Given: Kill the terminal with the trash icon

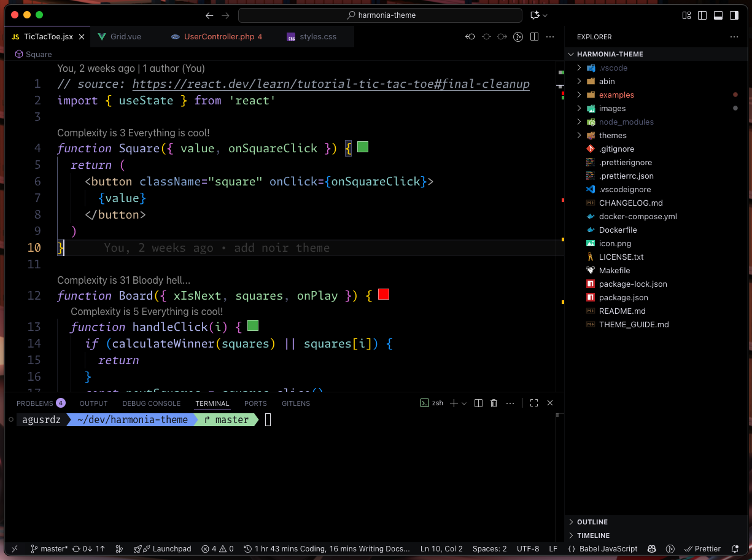Looking at the screenshot, I should (x=494, y=403).
